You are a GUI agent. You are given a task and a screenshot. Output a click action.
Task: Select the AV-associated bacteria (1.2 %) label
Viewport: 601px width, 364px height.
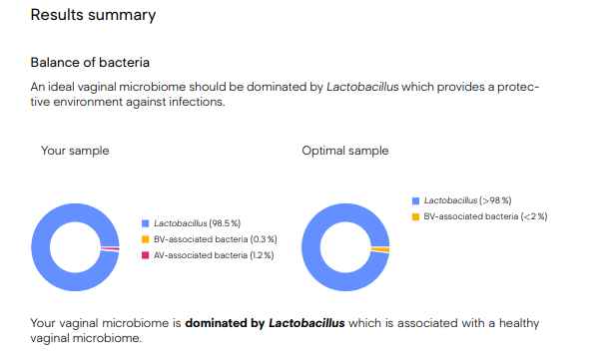(214, 255)
